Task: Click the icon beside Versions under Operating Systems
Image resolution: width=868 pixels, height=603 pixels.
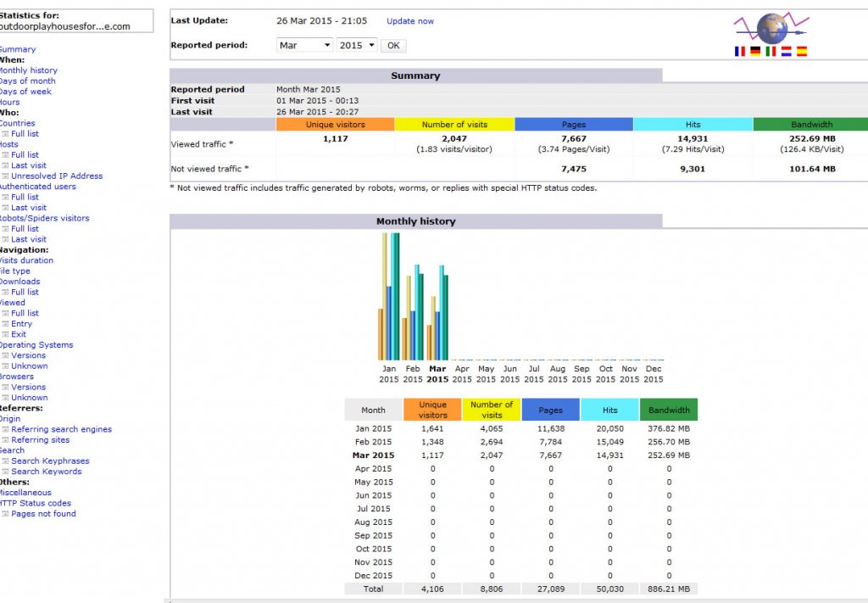Action: pyautogui.click(x=5, y=355)
